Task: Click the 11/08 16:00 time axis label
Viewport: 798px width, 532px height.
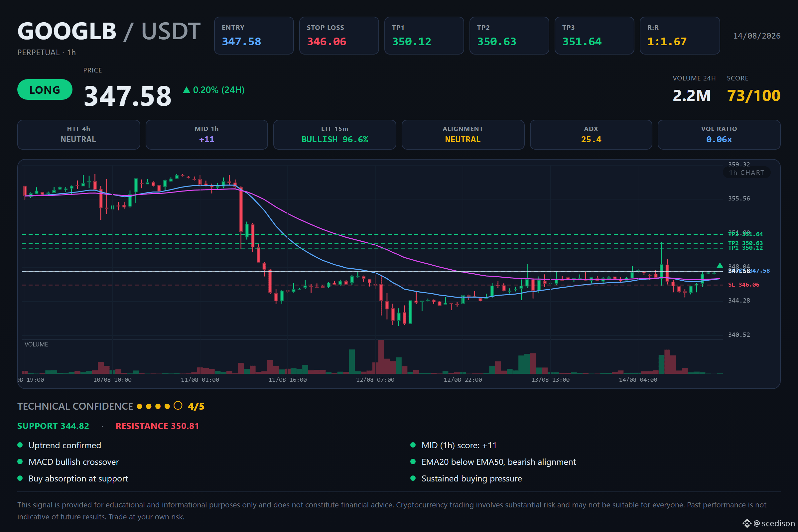Action: [287, 380]
